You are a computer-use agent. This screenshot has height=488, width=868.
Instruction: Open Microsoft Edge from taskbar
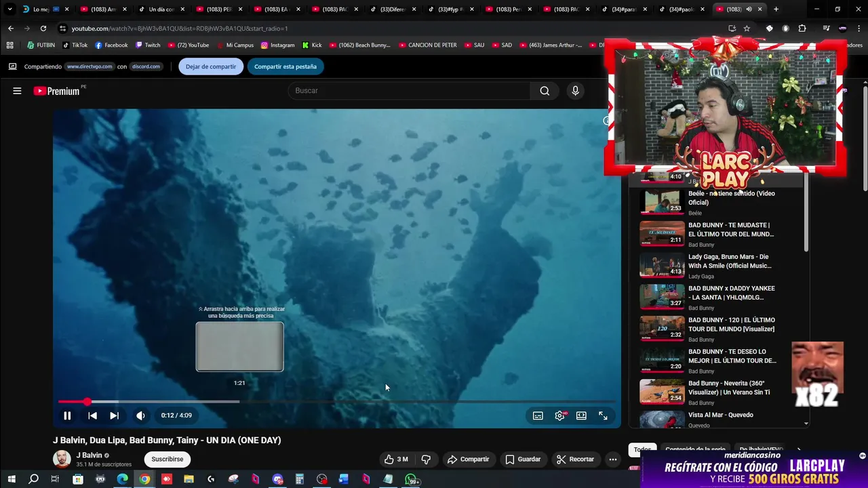122,479
